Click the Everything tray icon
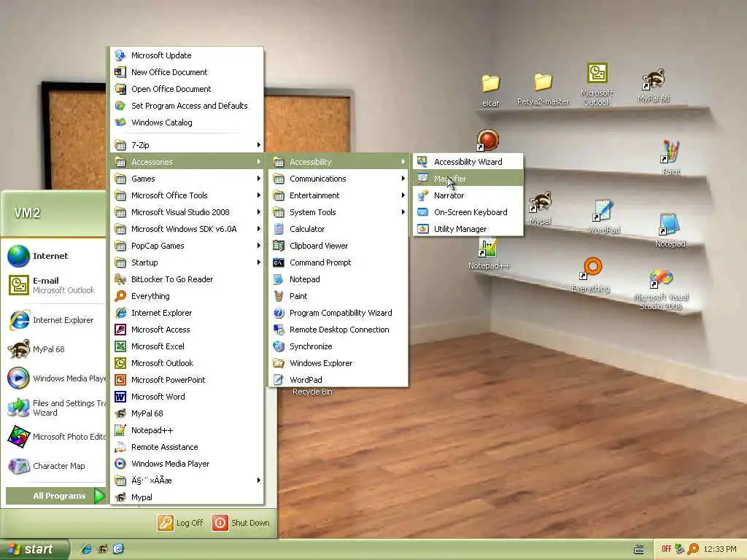Image resolution: width=747 pixels, height=560 pixels. 693,549
